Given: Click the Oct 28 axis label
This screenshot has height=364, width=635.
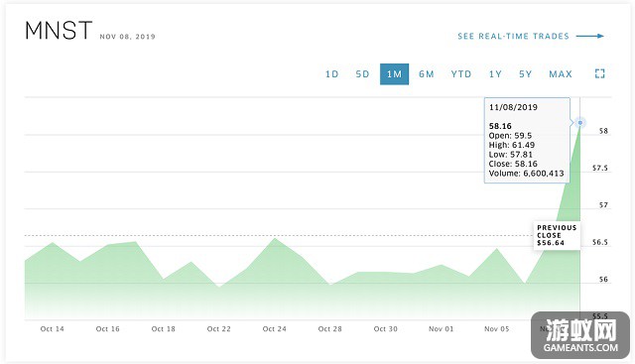Looking at the screenshot, I should [330, 329].
